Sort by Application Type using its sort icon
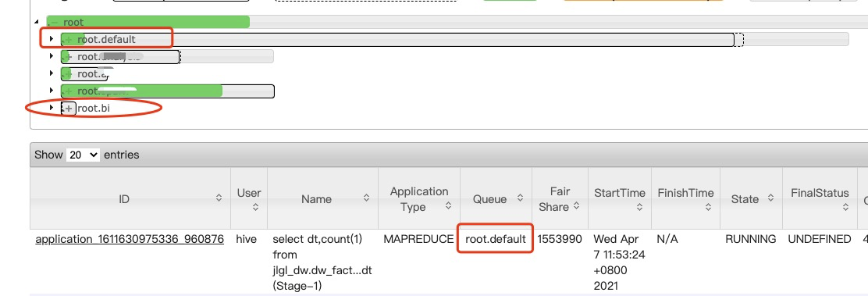 448,206
